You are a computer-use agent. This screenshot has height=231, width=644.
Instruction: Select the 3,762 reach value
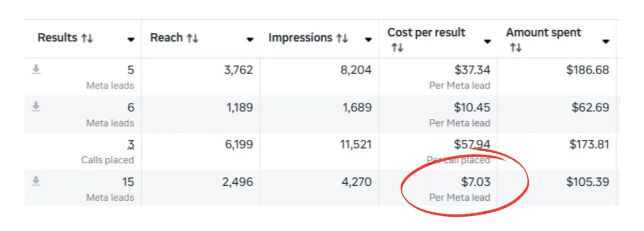point(238,70)
